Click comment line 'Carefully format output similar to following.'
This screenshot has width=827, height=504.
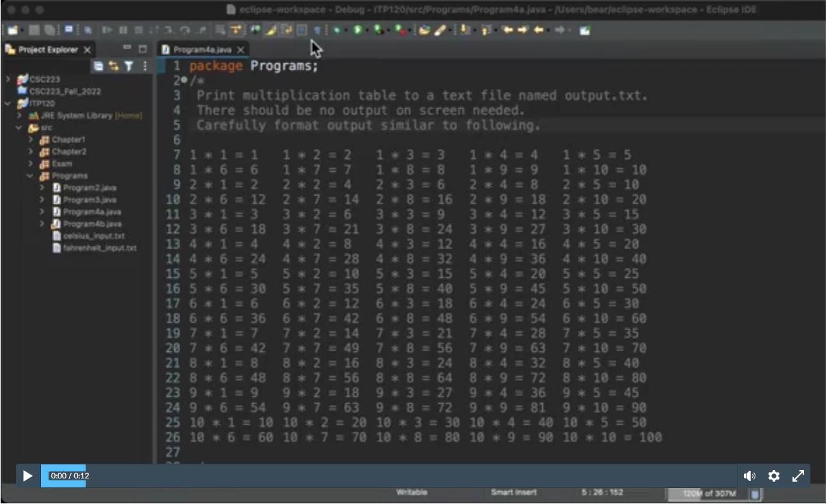coord(368,125)
